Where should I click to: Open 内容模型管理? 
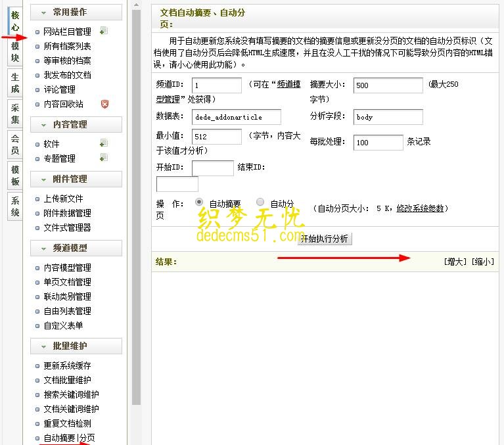[x=68, y=268]
